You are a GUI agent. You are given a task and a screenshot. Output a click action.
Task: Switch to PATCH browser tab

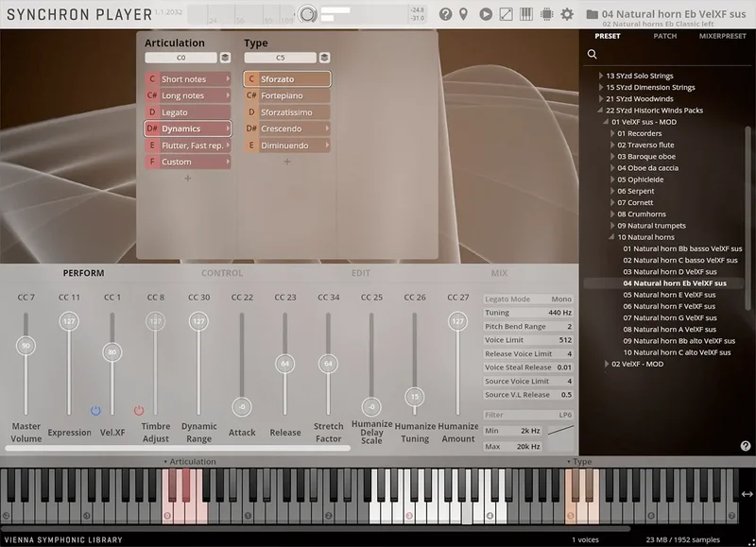[x=665, y=36]
